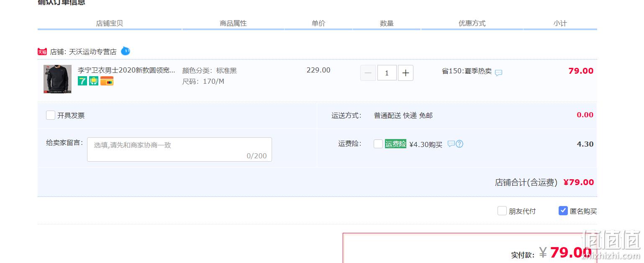Viewport: 644px width, 263px height.
Task: Click the 颜色分类: 标准黑 attribute text
Action: 210,71
